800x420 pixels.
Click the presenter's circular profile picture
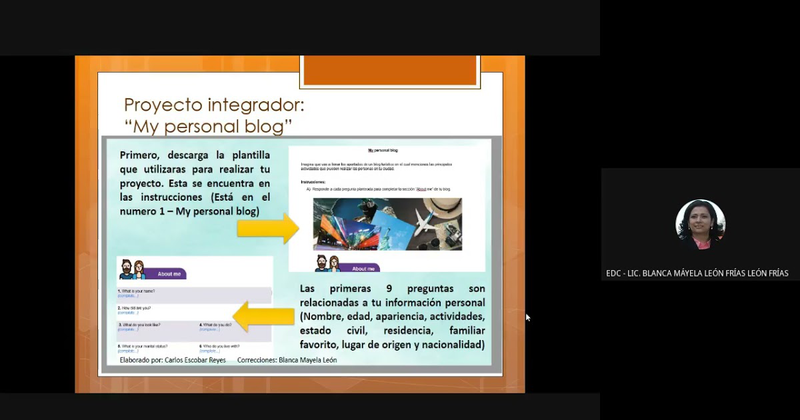[700, 224]
